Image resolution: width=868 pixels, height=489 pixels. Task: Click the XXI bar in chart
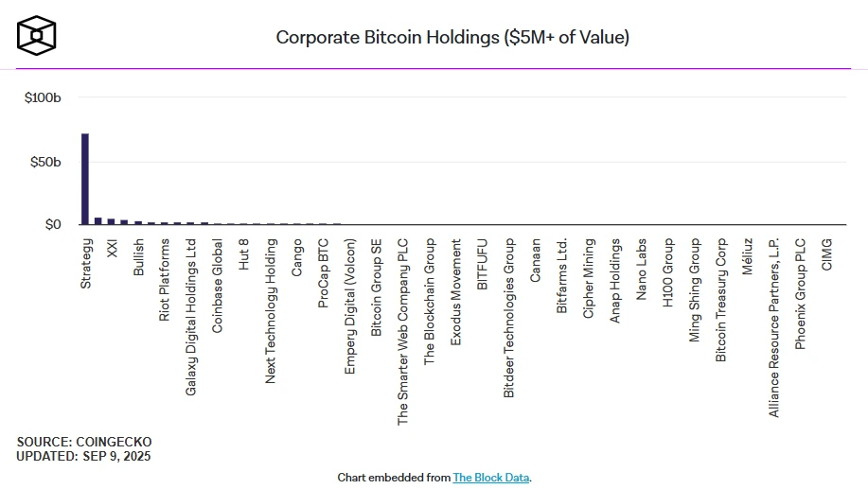[111, 221]
